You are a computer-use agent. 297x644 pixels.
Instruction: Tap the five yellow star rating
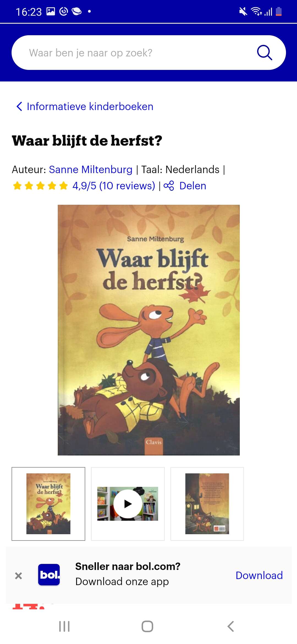[x=40, y=186]
